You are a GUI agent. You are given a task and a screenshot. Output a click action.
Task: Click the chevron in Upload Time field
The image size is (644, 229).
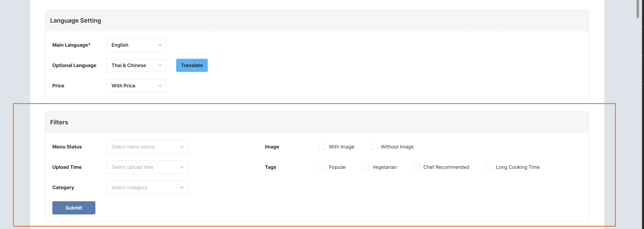click(x=182, y=167)
